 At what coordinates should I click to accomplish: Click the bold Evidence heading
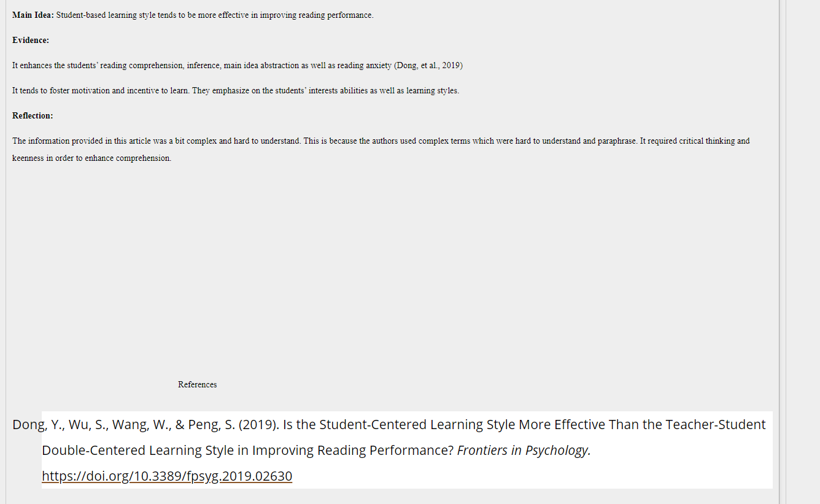pyautogui.click(x=31, y=41)
